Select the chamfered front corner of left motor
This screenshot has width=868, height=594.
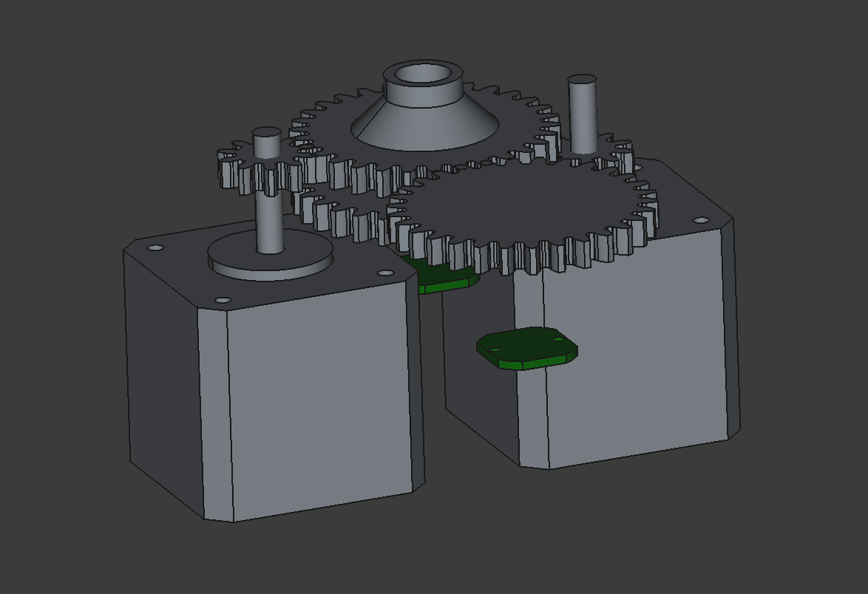point(212,414)
